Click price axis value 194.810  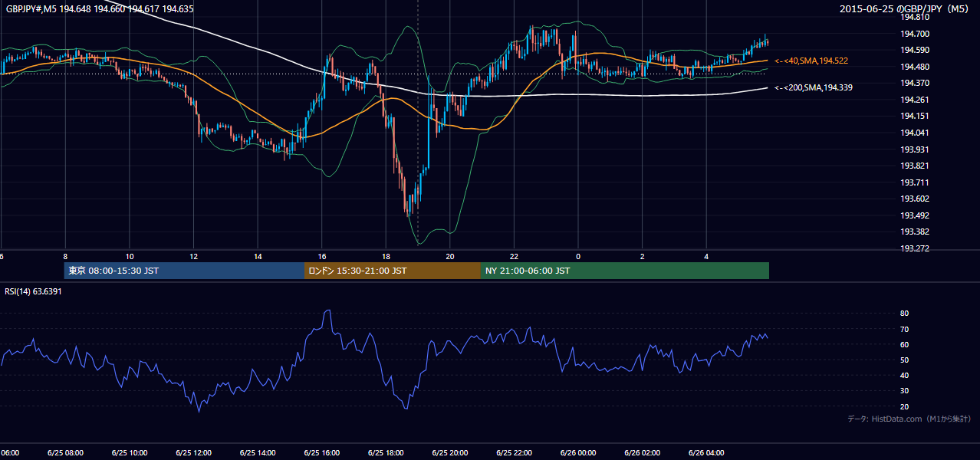pos(915,17)
